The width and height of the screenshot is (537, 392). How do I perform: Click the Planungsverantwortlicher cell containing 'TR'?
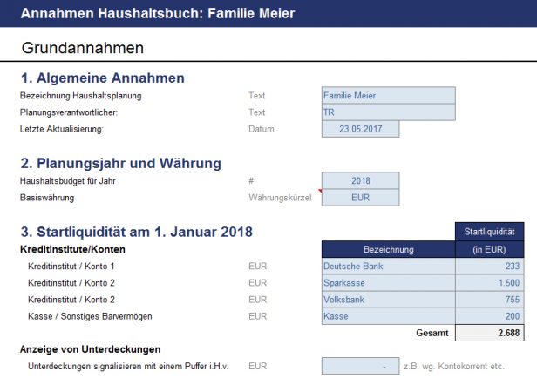coord(388,112)
